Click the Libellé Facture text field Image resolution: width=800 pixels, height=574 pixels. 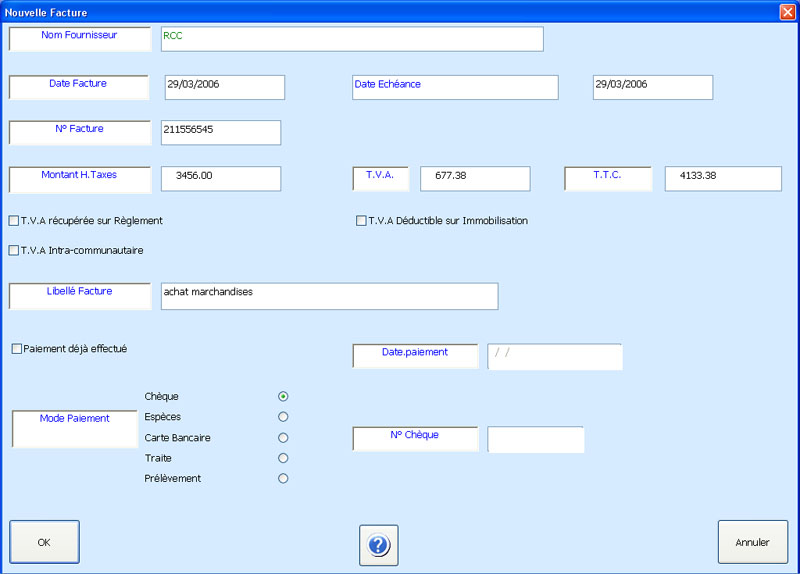point(329,296)
